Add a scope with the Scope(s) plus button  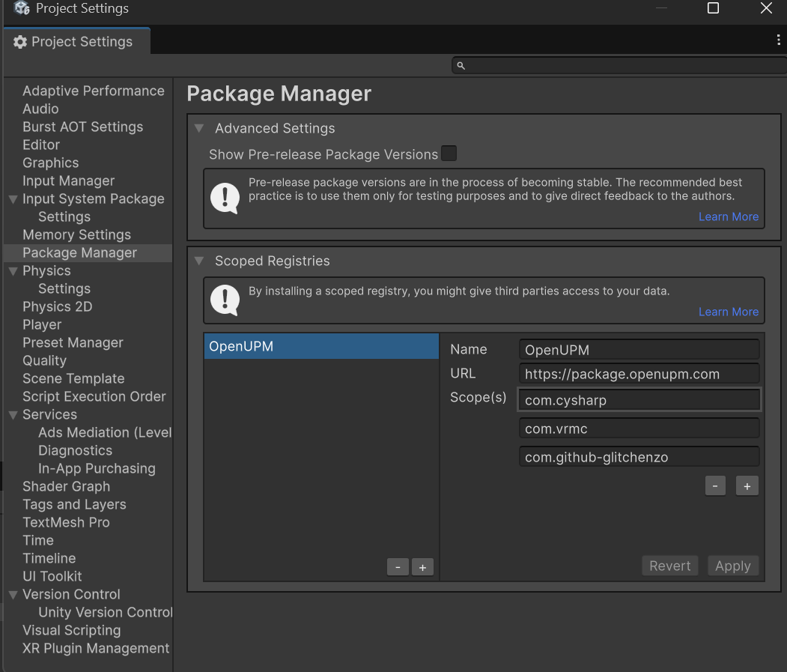coord(747,485)
